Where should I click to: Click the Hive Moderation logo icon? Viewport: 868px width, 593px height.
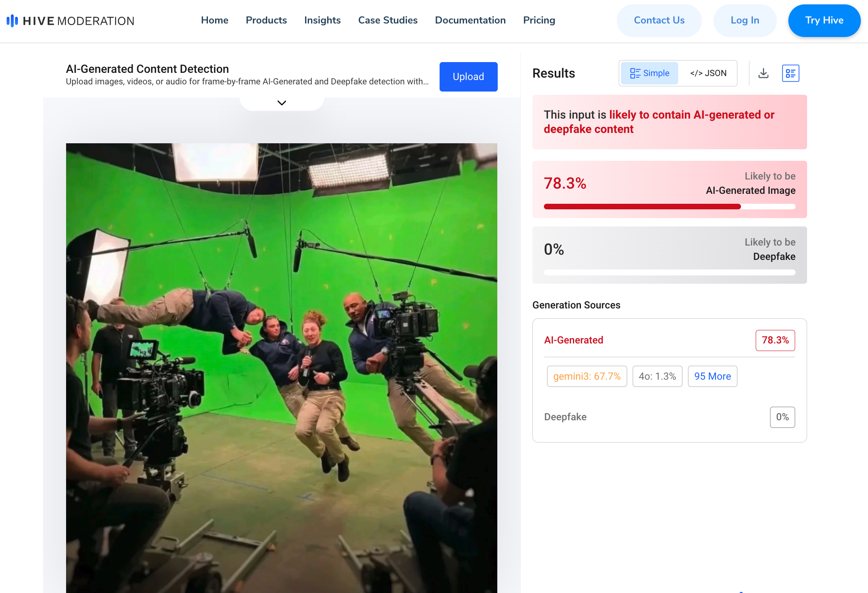(12, 21)
